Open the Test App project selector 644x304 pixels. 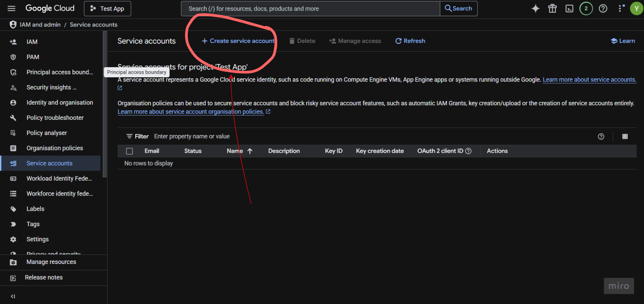click(107, 9)
